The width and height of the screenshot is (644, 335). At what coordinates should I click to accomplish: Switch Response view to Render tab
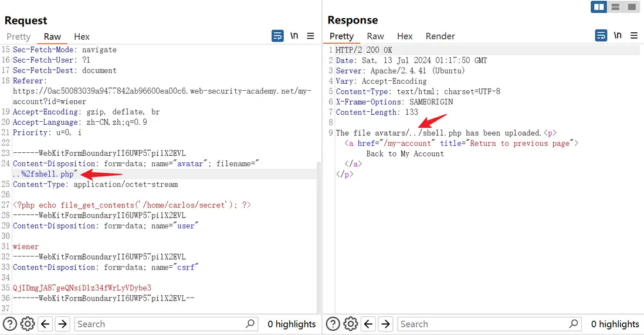pos(440,36)
